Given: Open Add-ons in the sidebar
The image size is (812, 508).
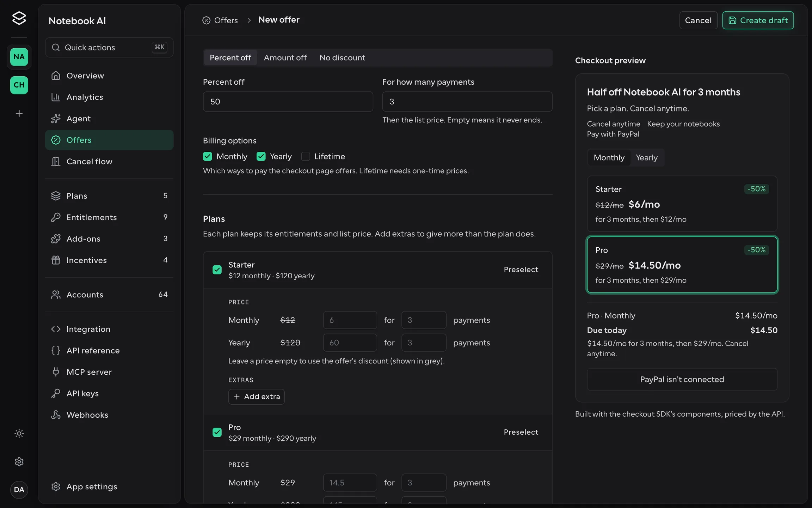Looking at the screenshot, I should (109, 239).
